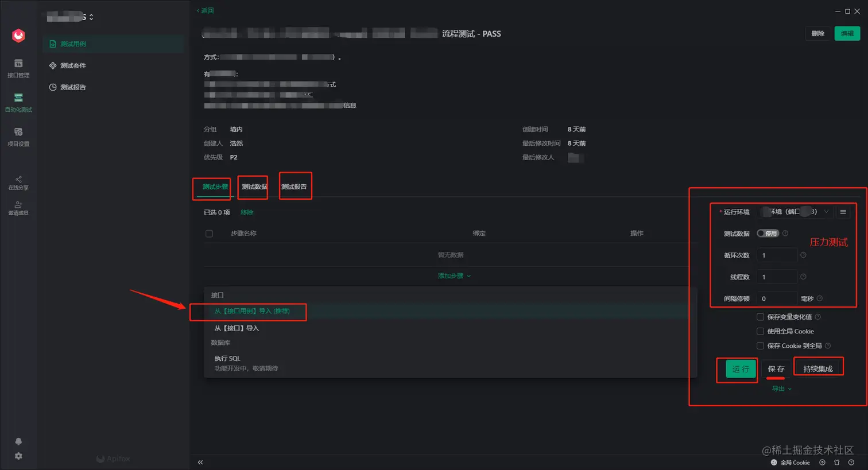
Task: Click the 流程测试 - PASS title text
Action: [471, 34]
